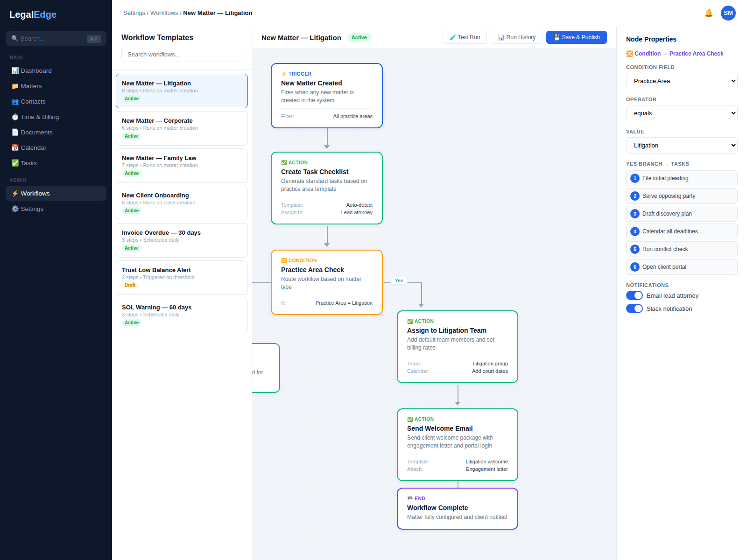This screenshot has width=747, height=560.
Task: Click the notification bell icon
Action: 708,13
